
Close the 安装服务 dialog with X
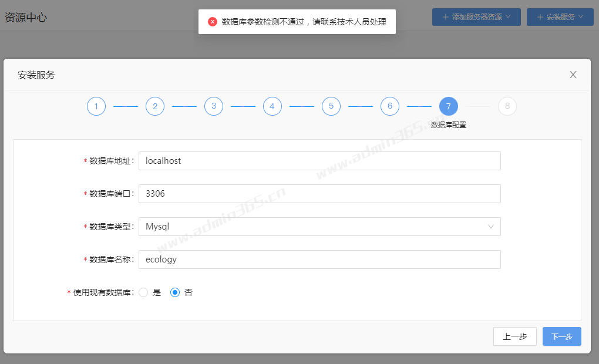573,75
